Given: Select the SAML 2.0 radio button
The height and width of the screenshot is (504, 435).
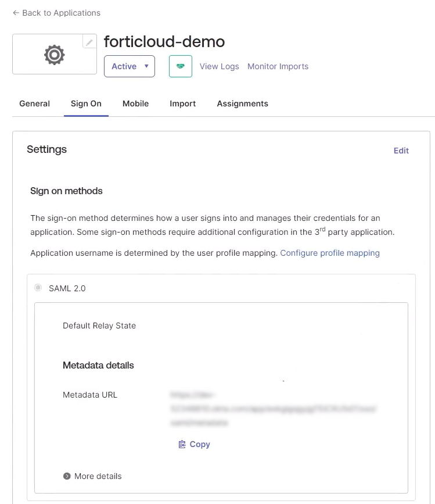Looking at the screenshot, I should [x=38, y=288].
